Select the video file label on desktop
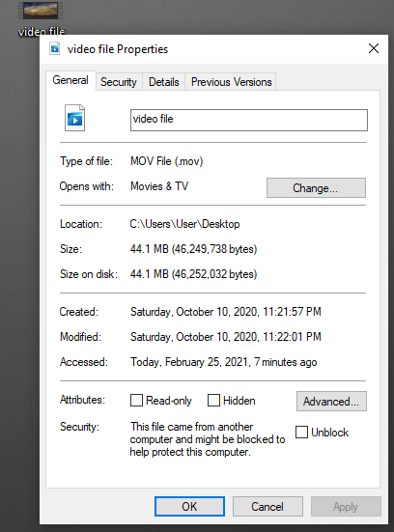 click(42, 32)
